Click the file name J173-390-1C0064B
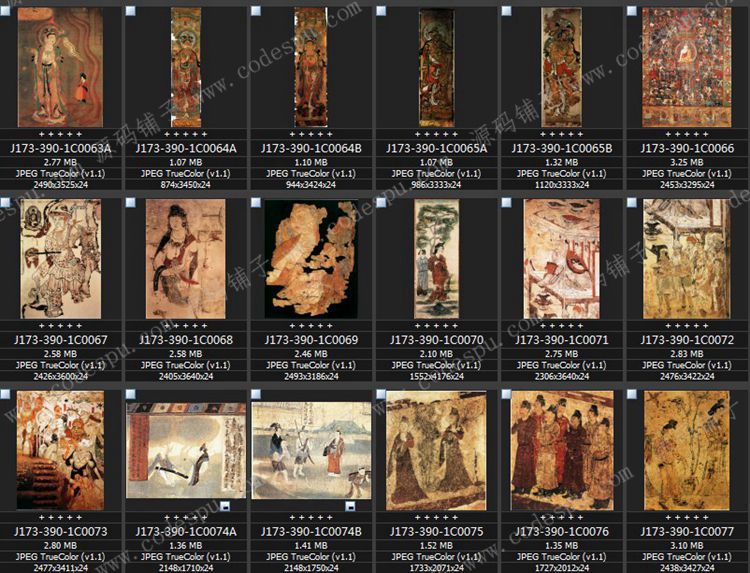Image resolution: width=750 pixels, height=573 pixels. pyautogui.click(x=311, y=148)
